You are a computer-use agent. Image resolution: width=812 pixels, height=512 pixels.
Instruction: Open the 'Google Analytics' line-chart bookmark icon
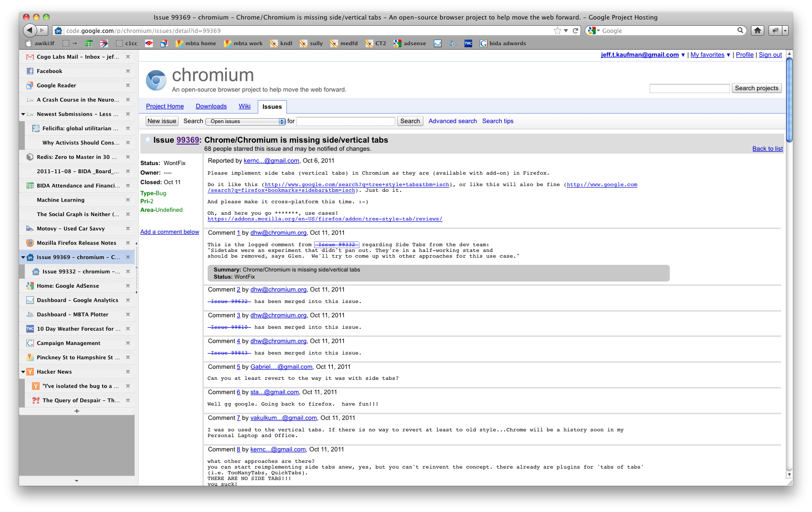tap(438, 43)
